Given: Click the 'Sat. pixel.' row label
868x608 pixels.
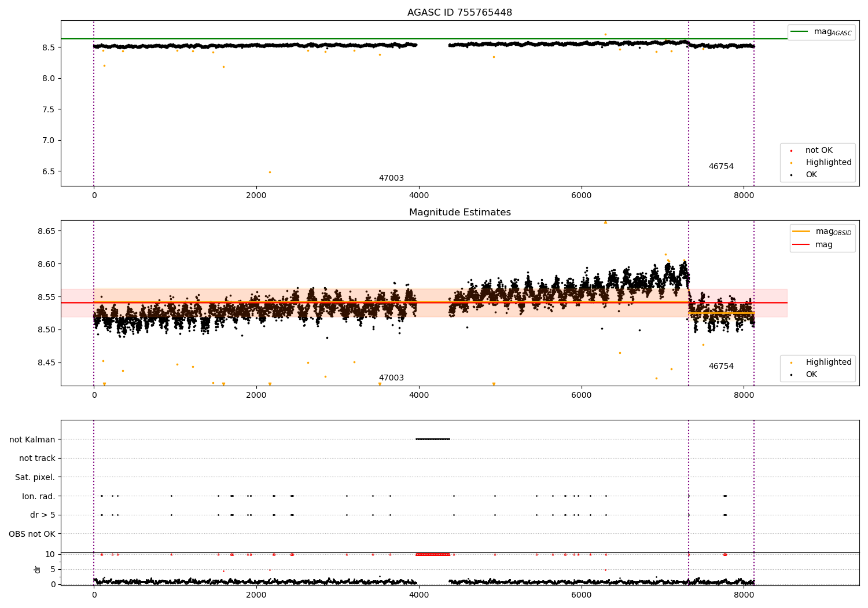Looking at the screenshot, I should 35,478.
